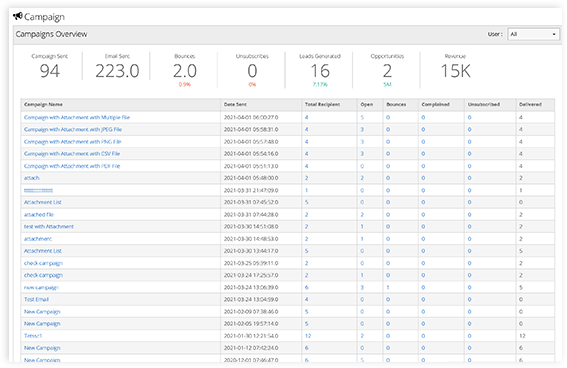Open campaign with Attachment with Multiple File
The image size is (567, 368).
tap(77, 117)
